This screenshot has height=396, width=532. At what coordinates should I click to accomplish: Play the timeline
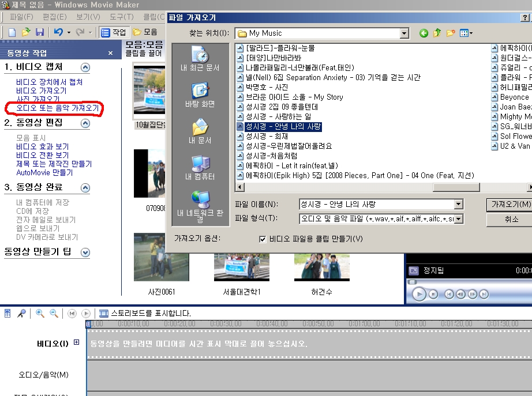click(86, 314)
